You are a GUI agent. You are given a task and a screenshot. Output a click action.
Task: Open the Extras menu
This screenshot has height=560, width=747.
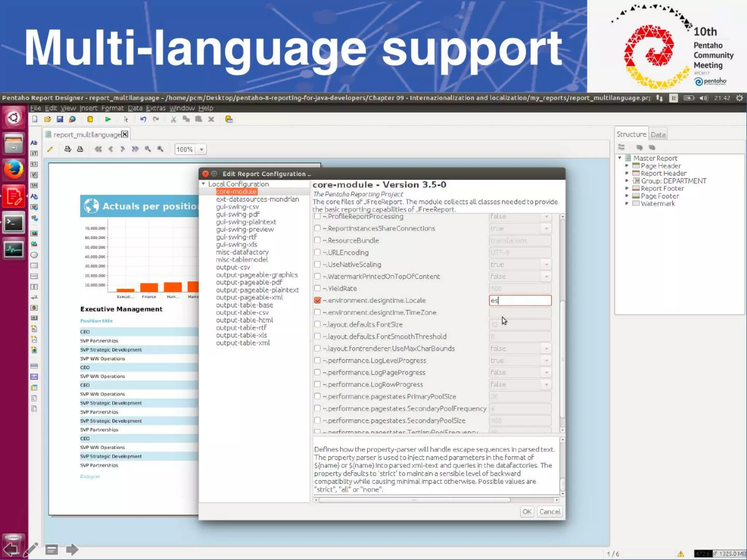pos(155,108)
